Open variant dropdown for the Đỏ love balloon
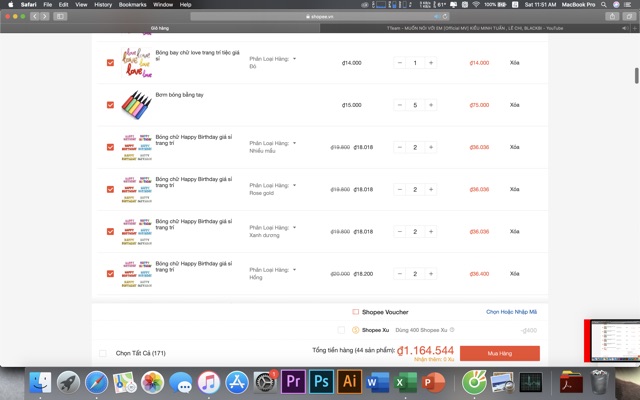The image size is (640, 400). pyautogui.click(x=295, y=59)
